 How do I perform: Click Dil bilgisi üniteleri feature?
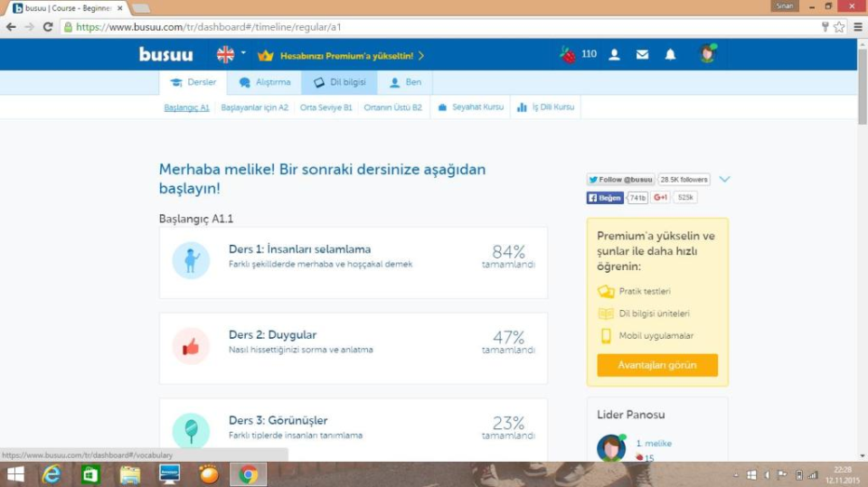click(644, 314)
